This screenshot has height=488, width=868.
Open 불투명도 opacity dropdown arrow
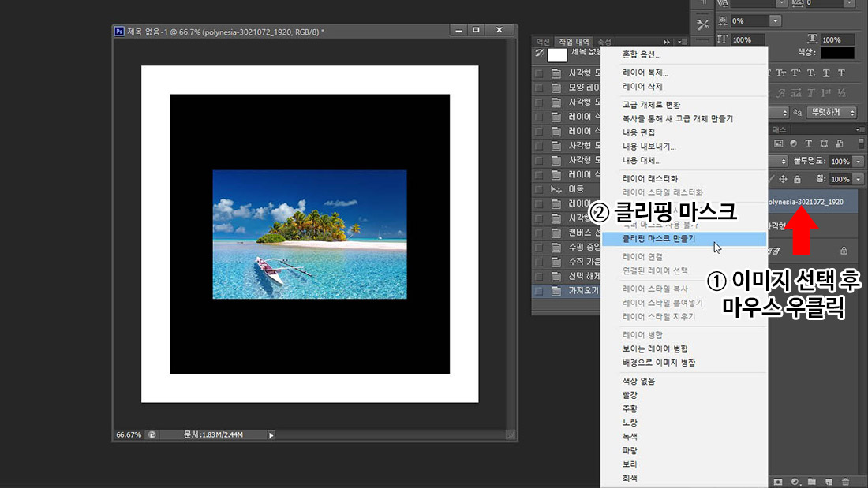pos(859,162)
